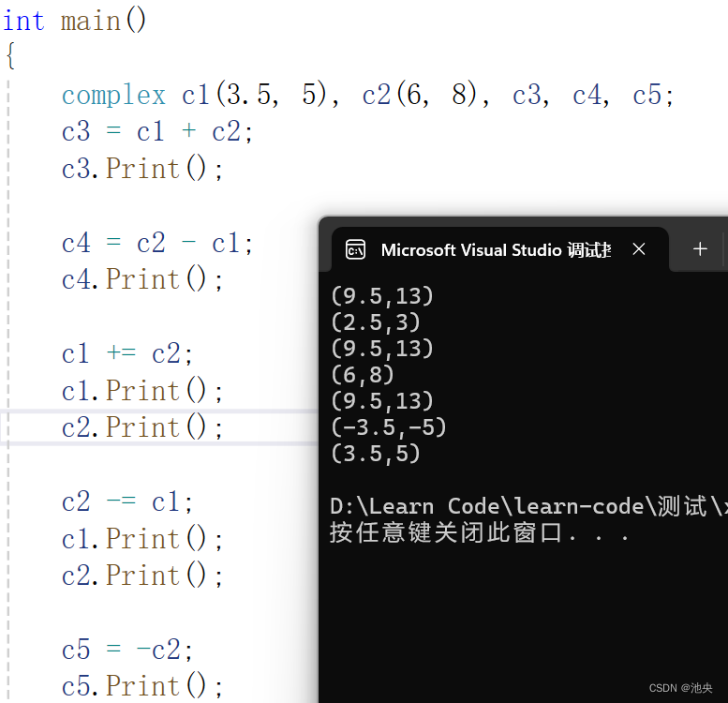Click the 'c2 -= c1;' line
The image size is (728, 703).
tap(127, 502)
